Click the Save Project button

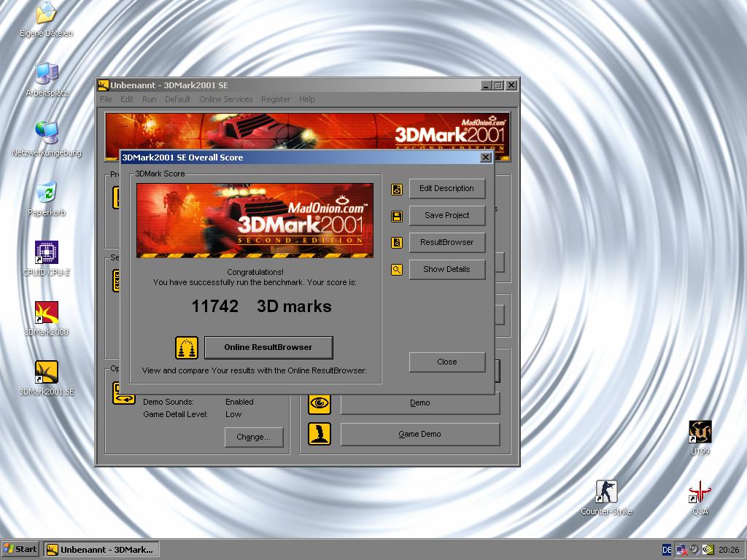pos(447,215)
